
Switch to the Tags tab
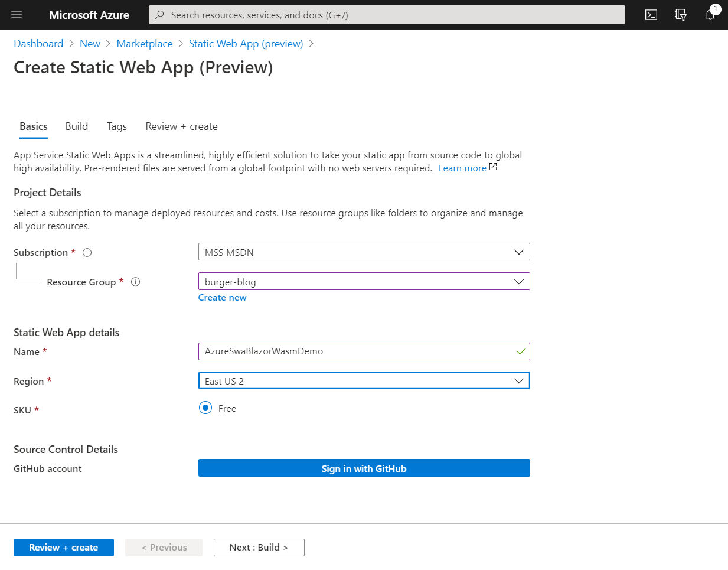[x=117, y=126]
